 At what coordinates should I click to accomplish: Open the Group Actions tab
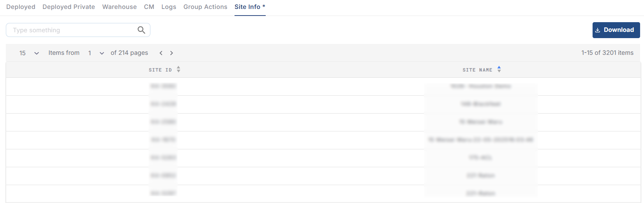[205, 7]
